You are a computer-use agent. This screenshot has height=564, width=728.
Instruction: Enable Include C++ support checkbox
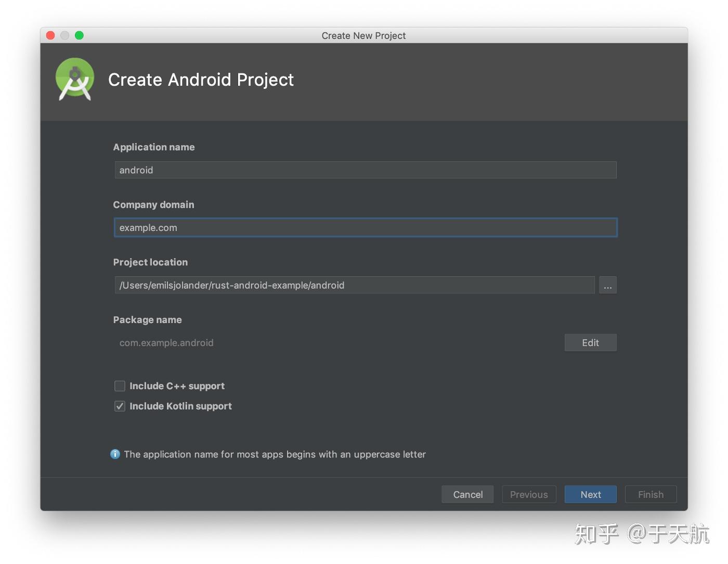(120, 386)
